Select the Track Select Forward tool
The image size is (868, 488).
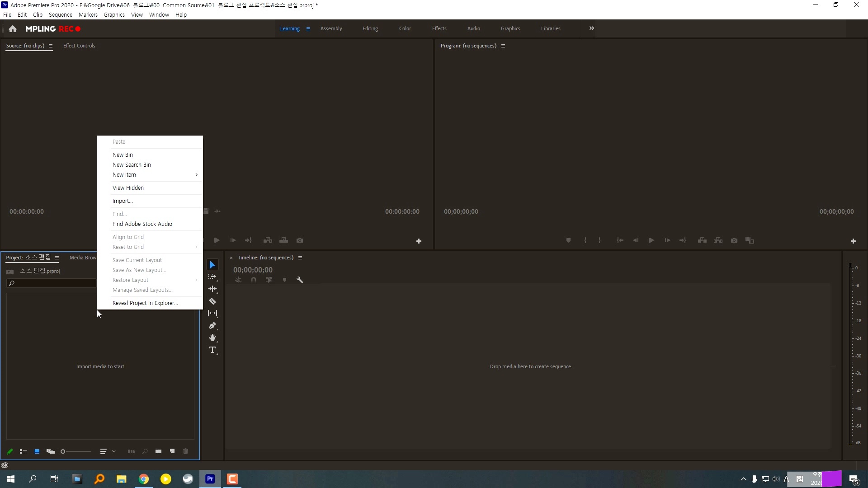coord(212,277)
